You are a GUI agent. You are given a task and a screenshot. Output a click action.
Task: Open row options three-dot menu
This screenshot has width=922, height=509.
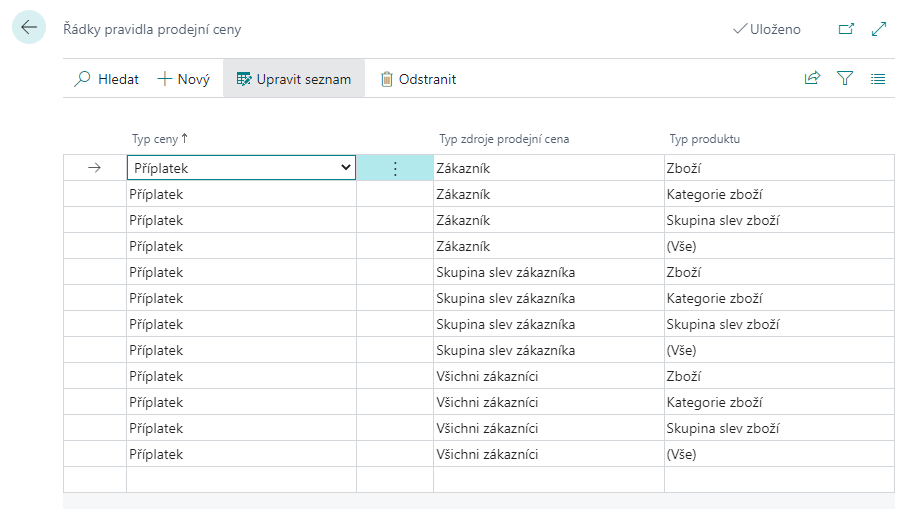394,169
